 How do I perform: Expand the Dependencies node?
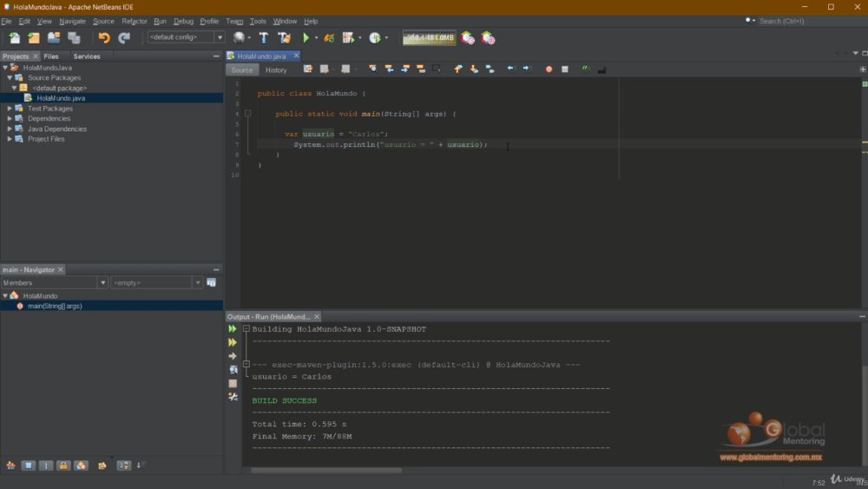[x=10, y=118]
